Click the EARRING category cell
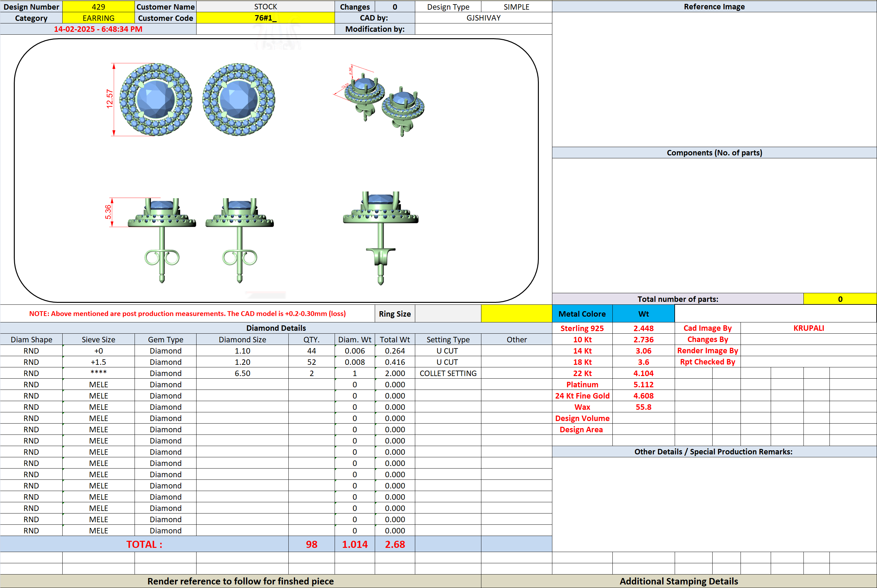877x588 pixels. click(98, 18)
